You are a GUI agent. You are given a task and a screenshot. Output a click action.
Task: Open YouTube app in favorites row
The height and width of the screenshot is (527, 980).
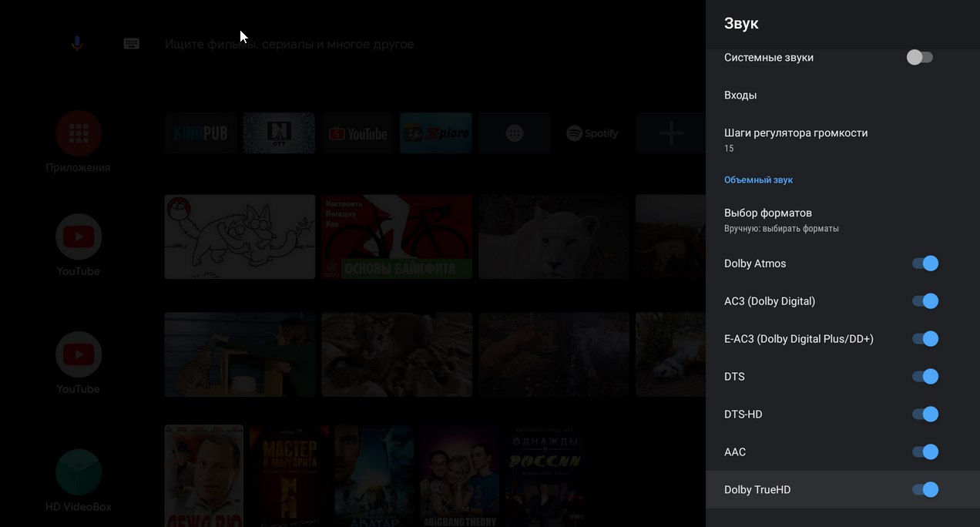pos(357,133)
